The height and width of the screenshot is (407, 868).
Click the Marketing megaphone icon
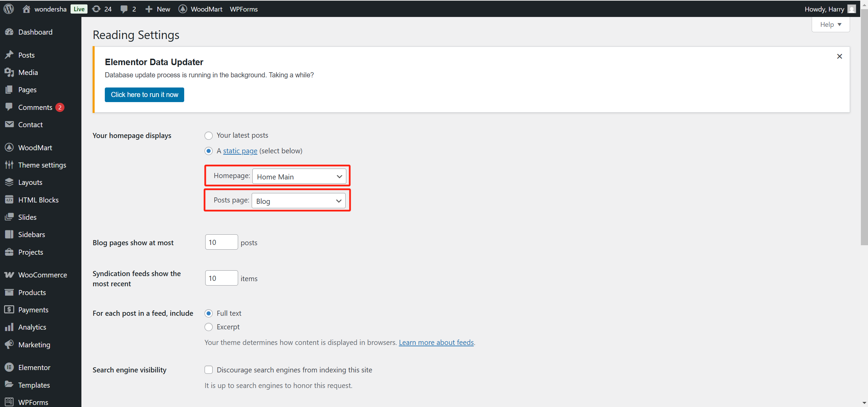coord(9,345)
